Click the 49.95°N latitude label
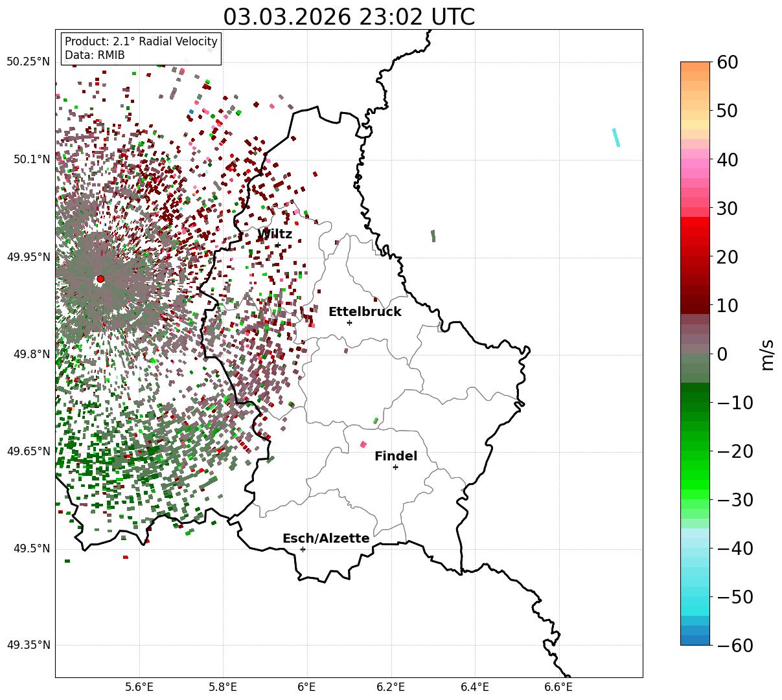The width and height of the screenshot is (782, 700). pos(28,257)
